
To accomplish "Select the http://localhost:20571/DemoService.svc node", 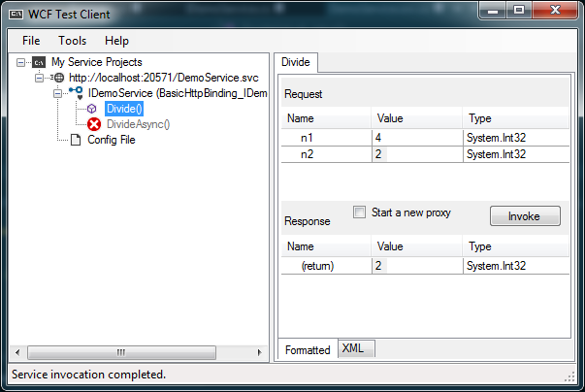I will 163,78.
